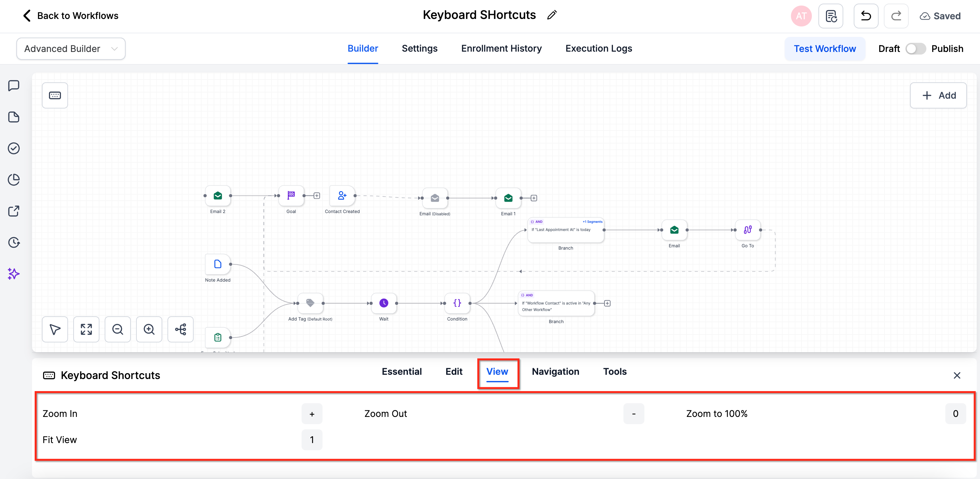Open the Navigation shortcuts tab
Screen dimensions: 980x479
tap(555, 372)
